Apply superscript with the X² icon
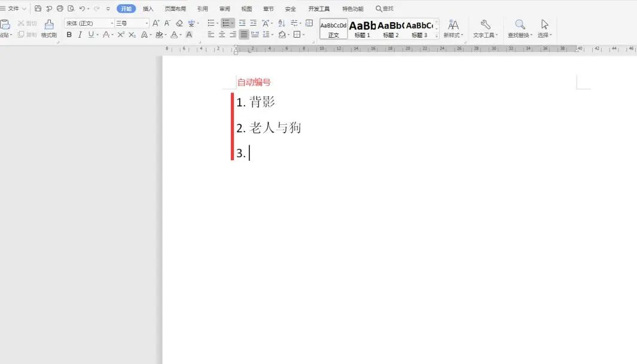 click(121, 35)
